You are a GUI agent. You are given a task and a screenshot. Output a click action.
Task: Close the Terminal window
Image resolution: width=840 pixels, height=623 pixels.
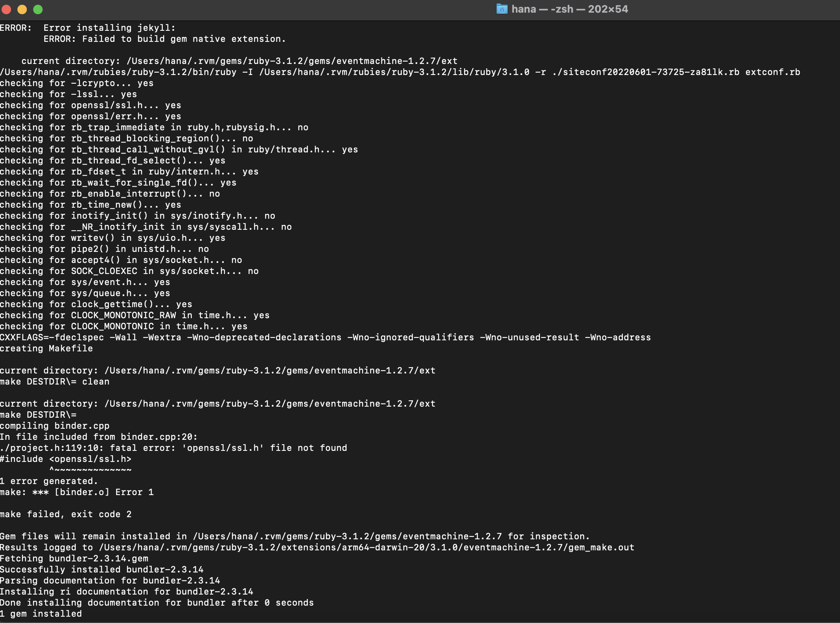(x=7, y=9)
